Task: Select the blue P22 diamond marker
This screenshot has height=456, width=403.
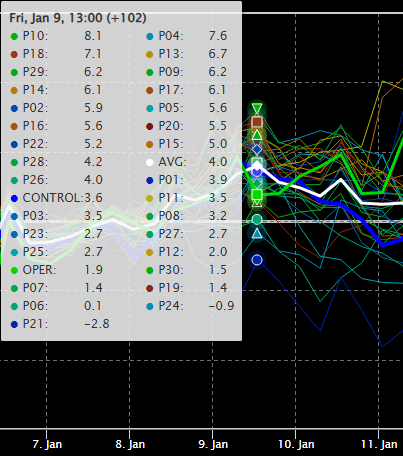Action: click(x=257, y=149)
